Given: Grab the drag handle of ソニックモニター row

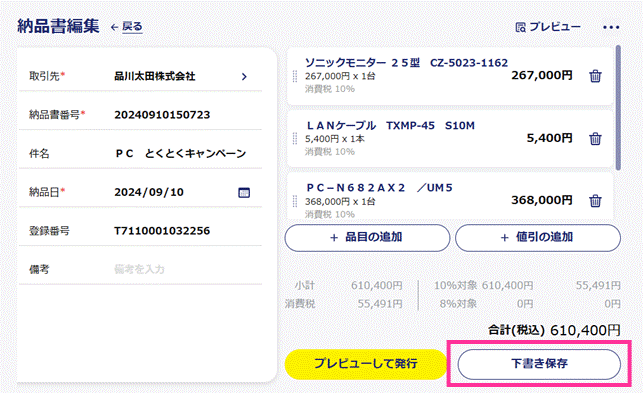Looking at the screenshot, I should pyautogui.click(x=294, y=76).
